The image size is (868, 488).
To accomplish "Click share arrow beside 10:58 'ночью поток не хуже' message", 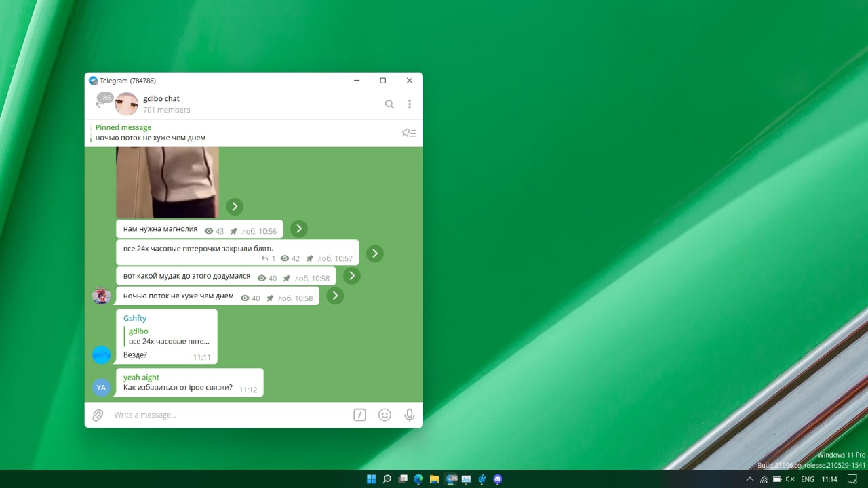I will (x=335, y=296).
